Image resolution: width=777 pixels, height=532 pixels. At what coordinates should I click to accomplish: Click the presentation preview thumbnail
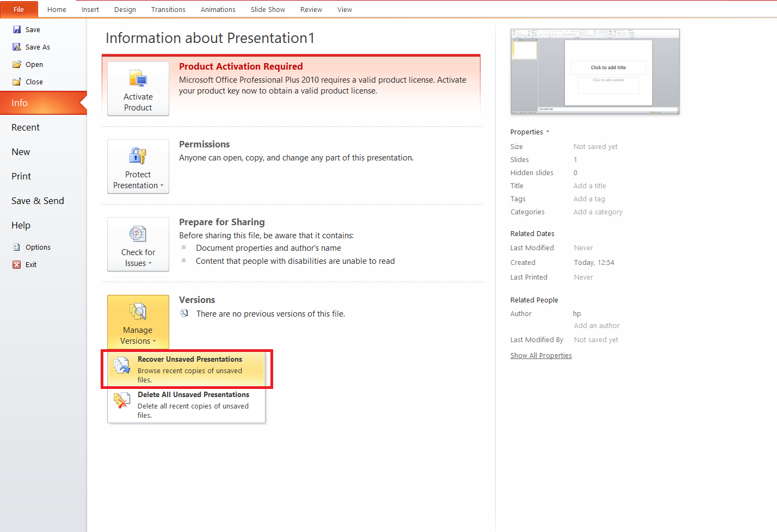[x=595, y=72]
